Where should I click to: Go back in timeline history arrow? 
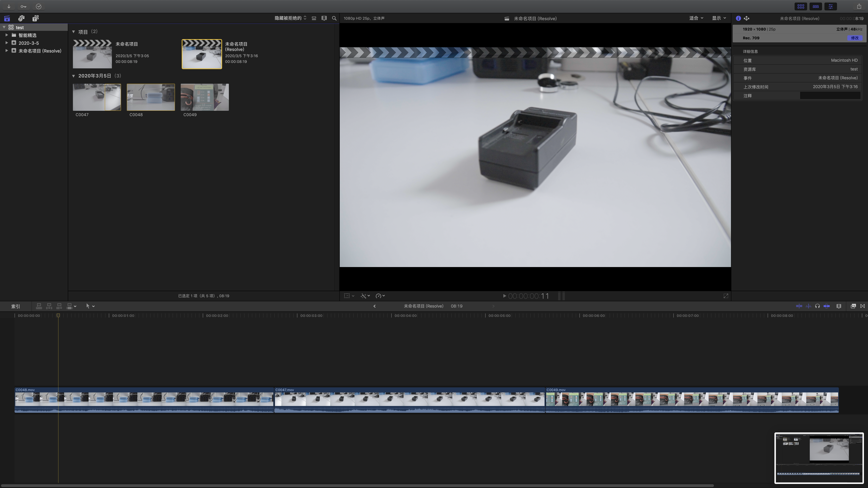(374, 306)
